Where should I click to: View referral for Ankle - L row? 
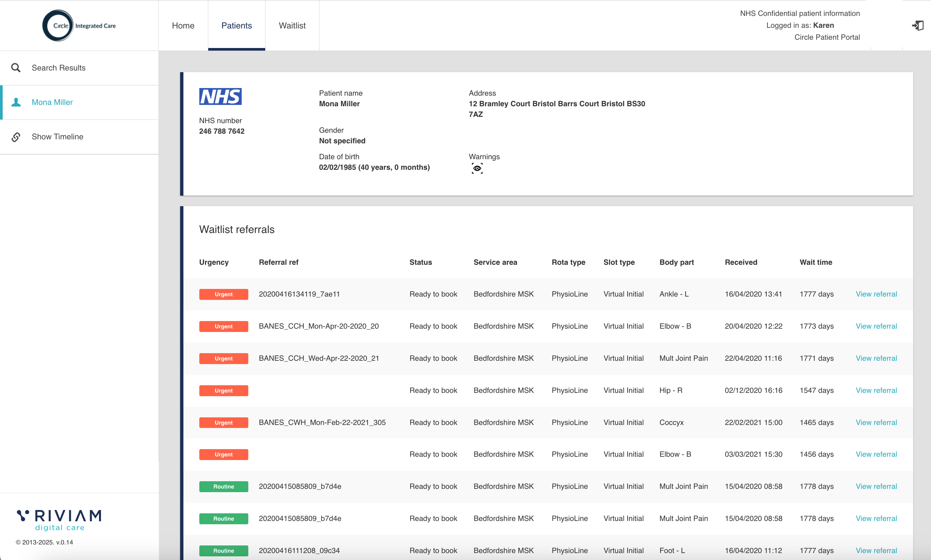pos(876,294)
